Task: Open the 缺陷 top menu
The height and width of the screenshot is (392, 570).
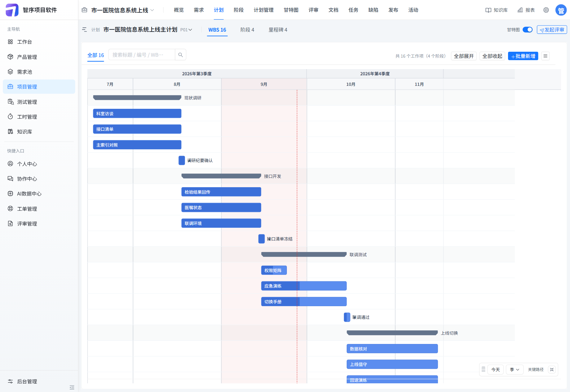Action: (x=373, y=10)
